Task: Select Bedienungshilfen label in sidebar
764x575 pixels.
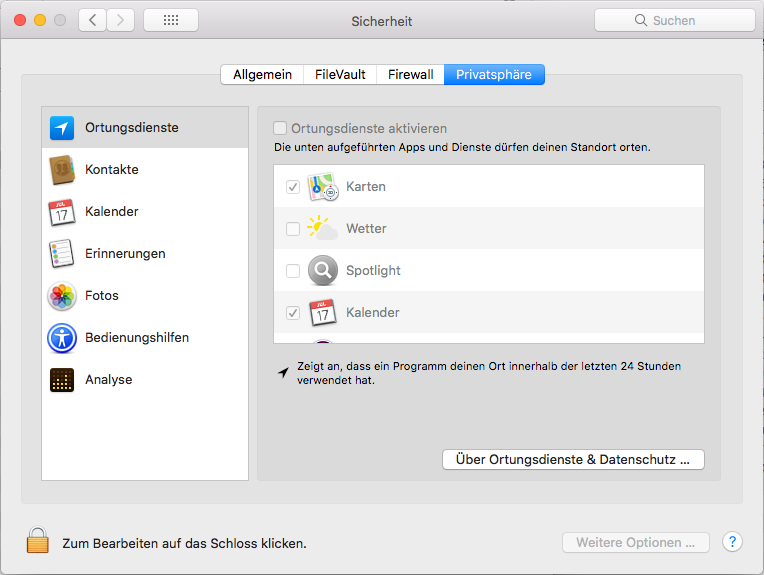Action: coord(137,338)
